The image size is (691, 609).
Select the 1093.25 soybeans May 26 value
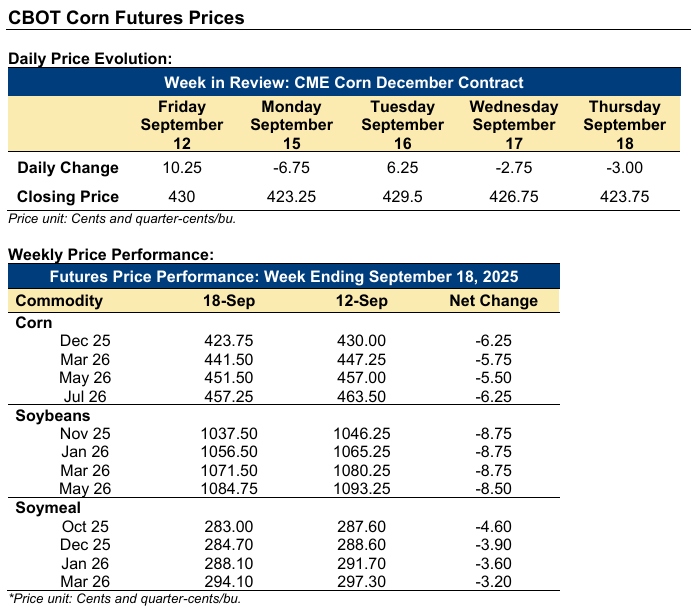tap(362, 488)
